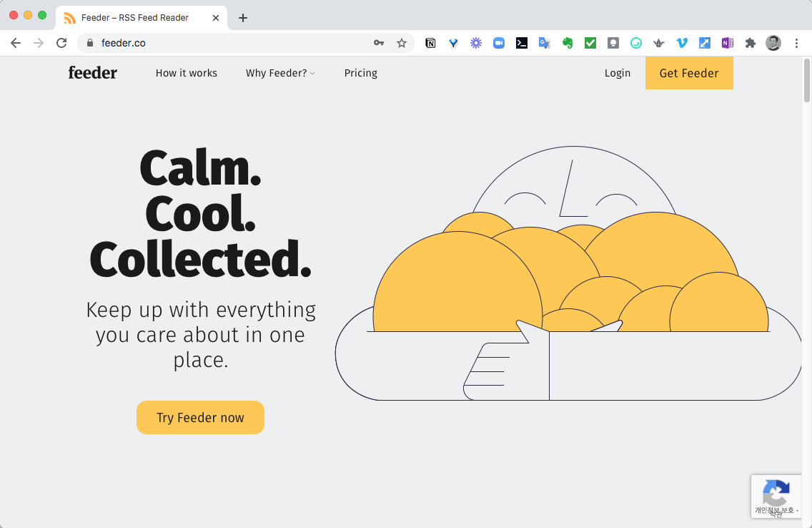Open the Notion extension

coord(430,43)
